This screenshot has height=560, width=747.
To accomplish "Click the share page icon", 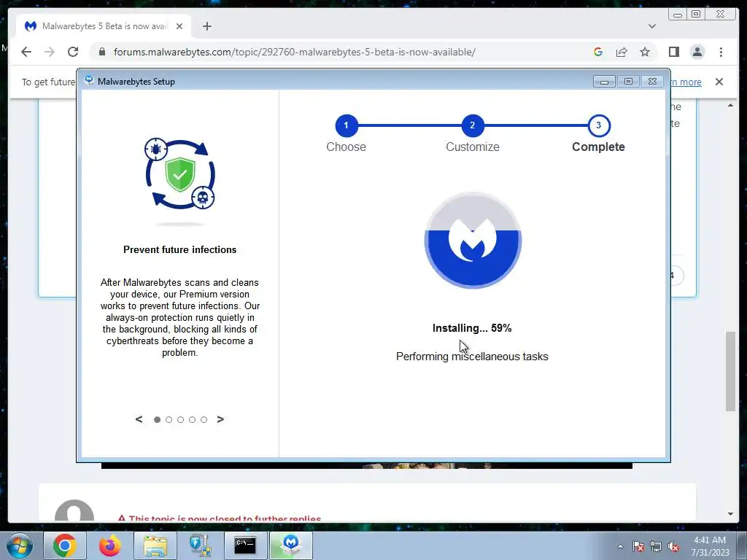I will tap(622, 52).
